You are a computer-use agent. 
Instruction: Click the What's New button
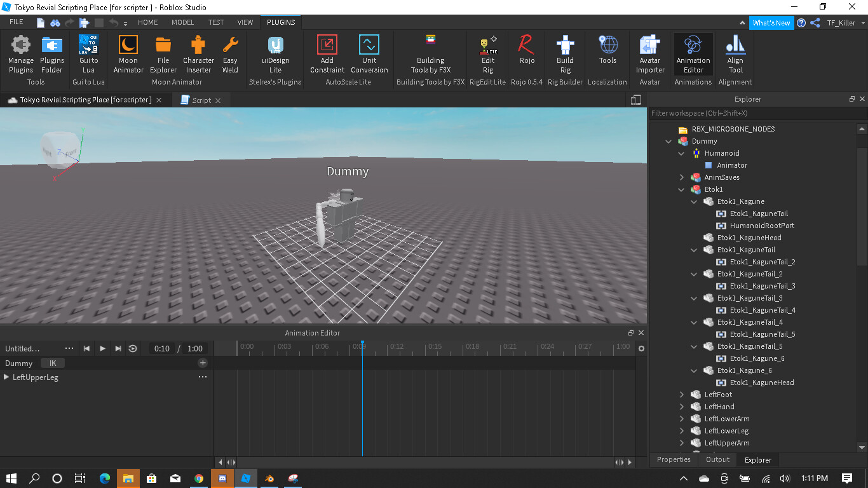pyautogui.click(x=771, y=23)
